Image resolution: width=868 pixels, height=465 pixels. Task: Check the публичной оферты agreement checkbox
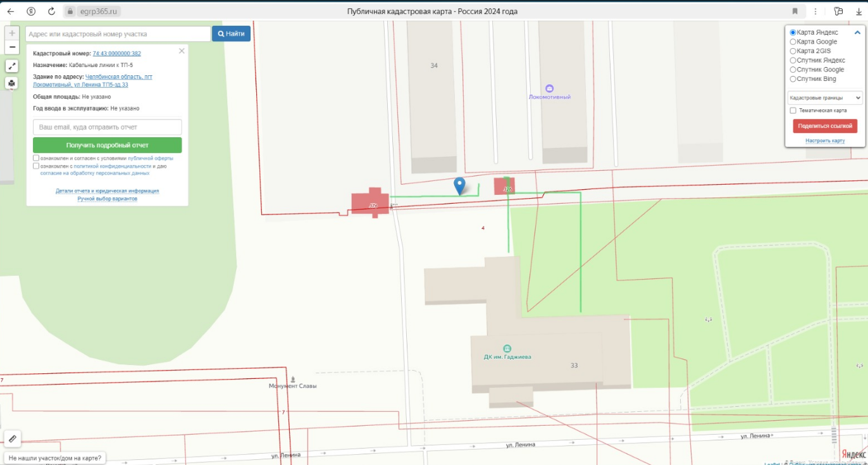(x=36, y=158)
